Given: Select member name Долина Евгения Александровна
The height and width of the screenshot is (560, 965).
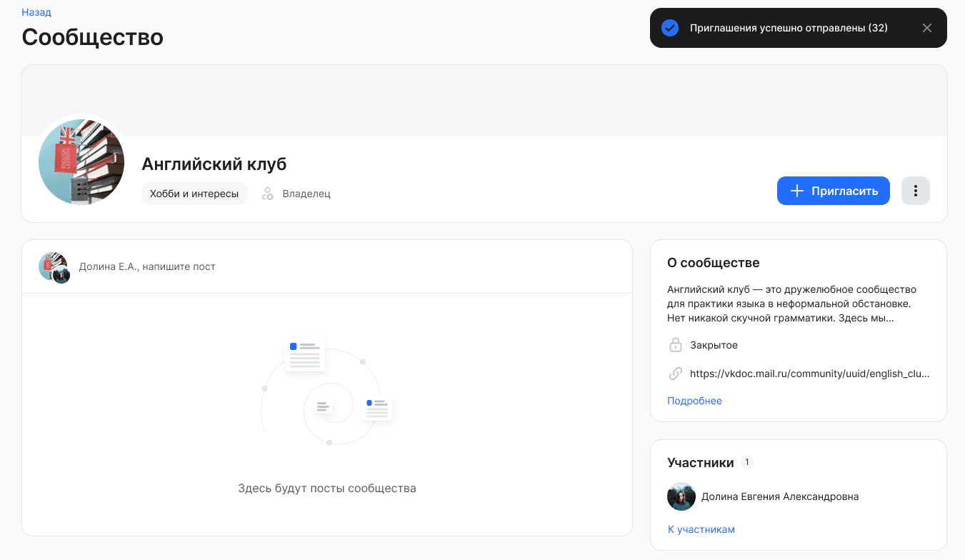Looking at the screenshot, I should point(779,496).
